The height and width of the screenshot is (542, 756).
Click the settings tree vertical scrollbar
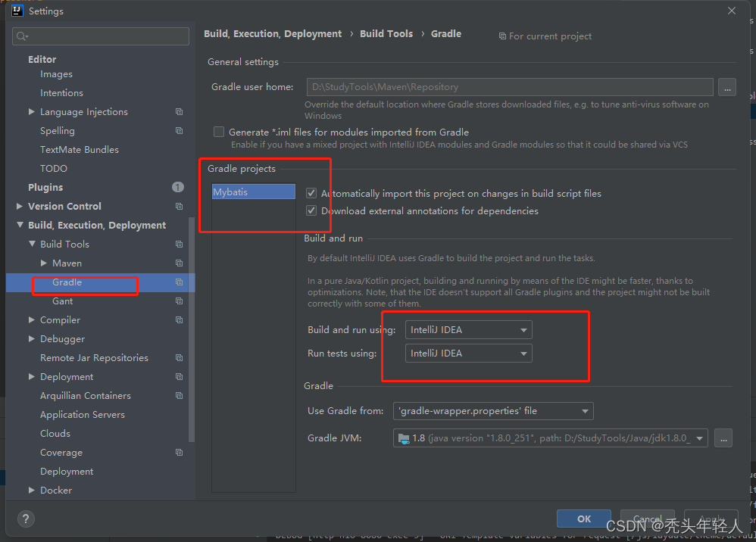pos(192,329)
